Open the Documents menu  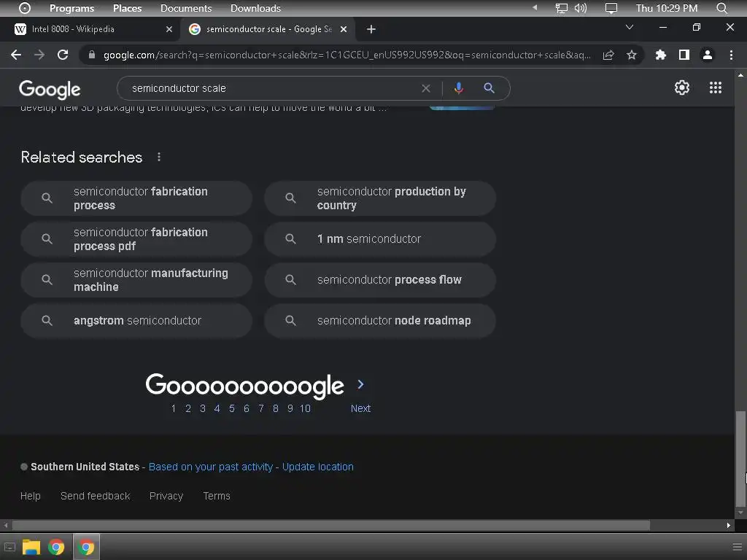pyautogui.click(x=186, y=8)
